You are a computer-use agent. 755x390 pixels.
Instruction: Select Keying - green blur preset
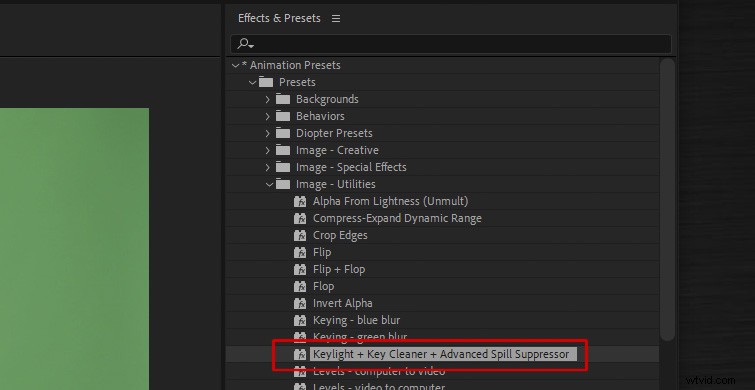[x=360, y=337]
